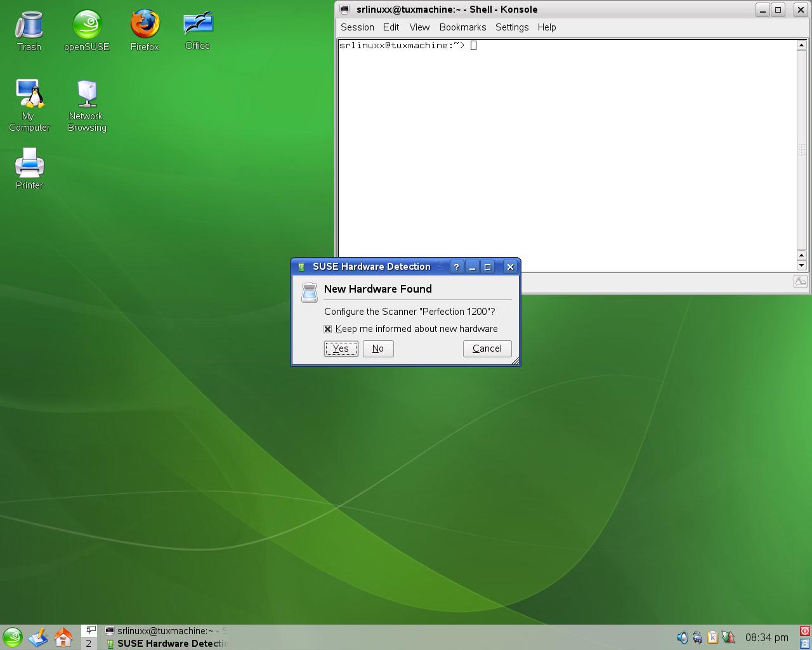This screenshot has width=812, height=650.
Task: Close the SUSE Hardware Detection dialog
Action: (510, 267)
